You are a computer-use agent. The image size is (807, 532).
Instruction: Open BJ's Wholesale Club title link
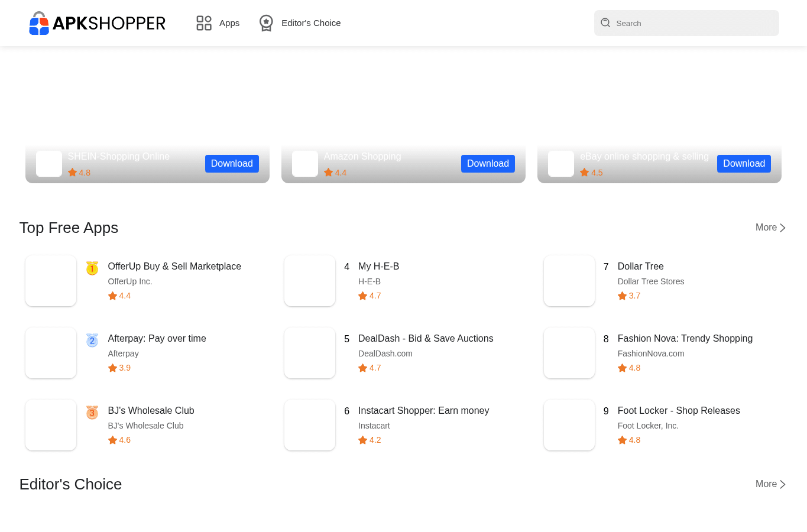[x=151, y=411]
